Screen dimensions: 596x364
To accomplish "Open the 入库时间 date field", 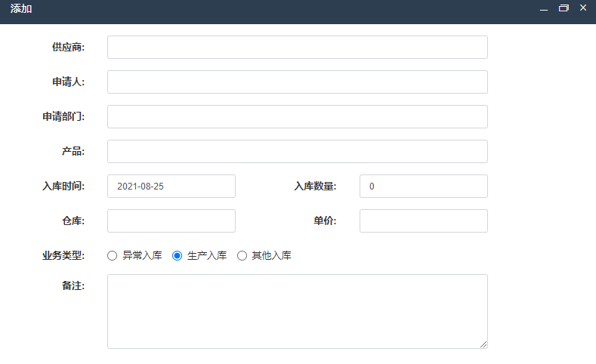I will pos(171,187).
